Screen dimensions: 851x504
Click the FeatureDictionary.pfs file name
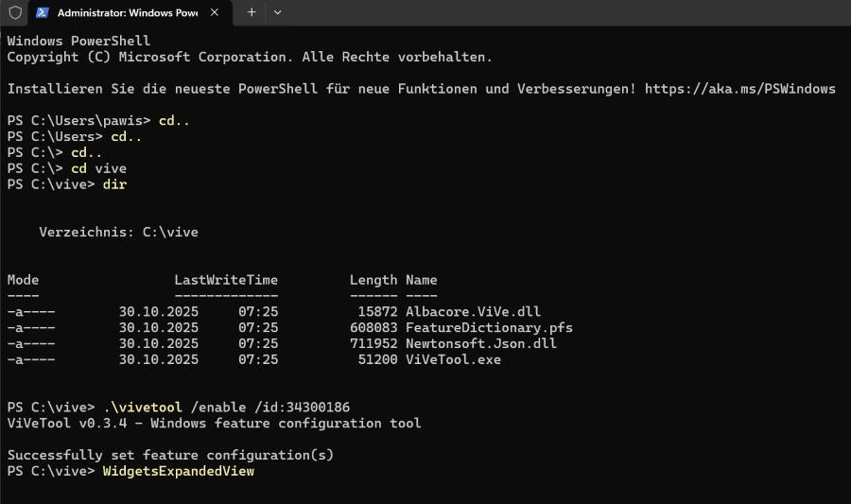pos(489,328)
